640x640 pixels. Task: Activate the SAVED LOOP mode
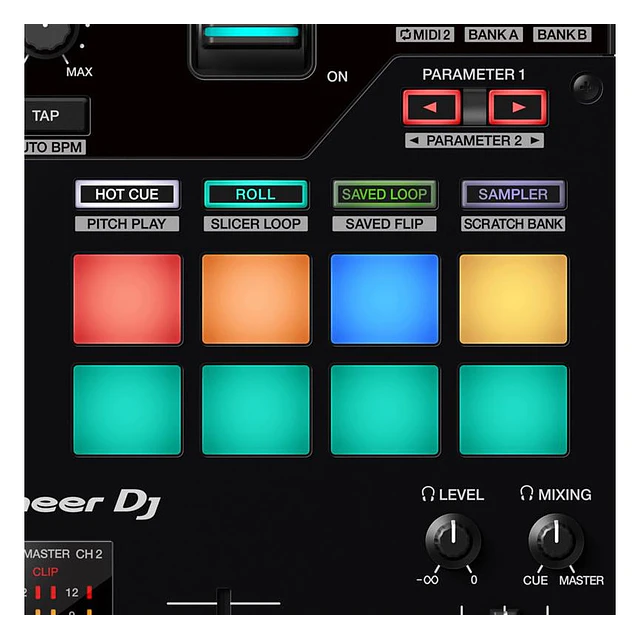(x=384, y=194)
